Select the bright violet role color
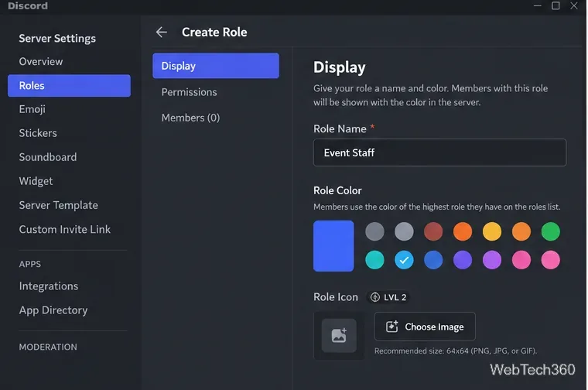 [491, 260]
